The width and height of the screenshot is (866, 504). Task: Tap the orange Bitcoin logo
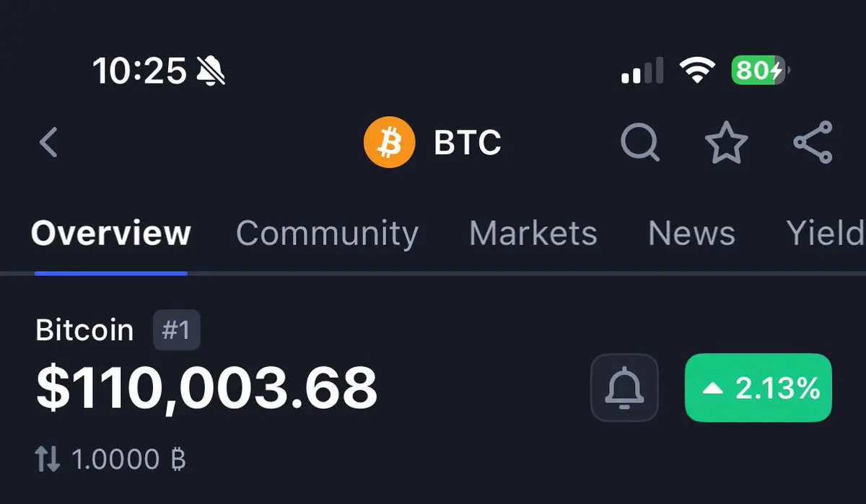coord(390,142)
